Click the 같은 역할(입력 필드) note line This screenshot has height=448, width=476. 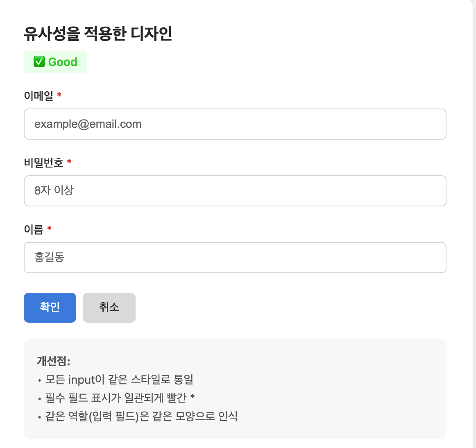(x=141, y=416)
